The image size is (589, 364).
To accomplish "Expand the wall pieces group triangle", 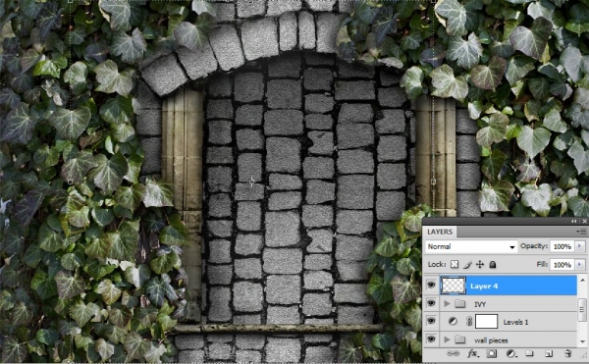I will click(x=447, y=339).
